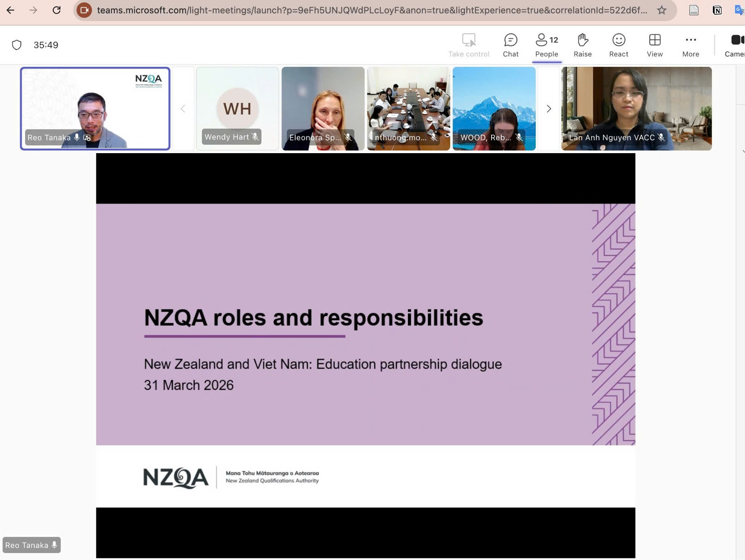Reload the Teams meeting page
The image size is (745, 560).
(x=56, y=10)
